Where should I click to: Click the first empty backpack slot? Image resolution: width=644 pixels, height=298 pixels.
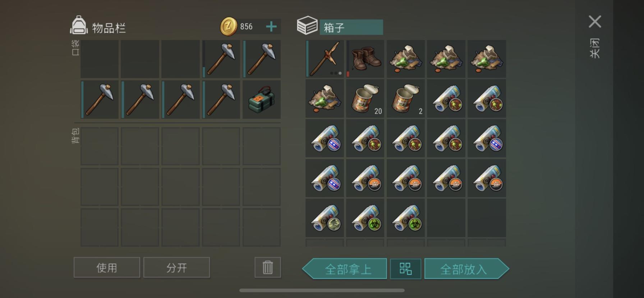(100, 146)
